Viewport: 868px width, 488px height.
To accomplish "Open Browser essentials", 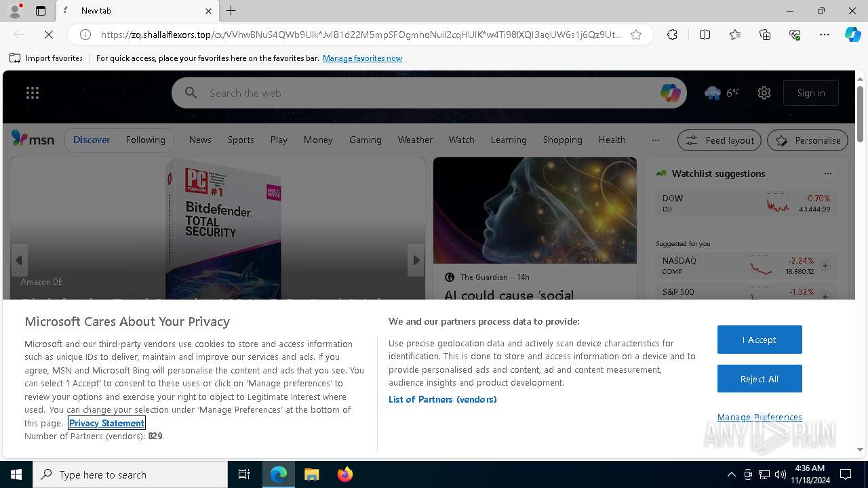I will pos(795,35).
